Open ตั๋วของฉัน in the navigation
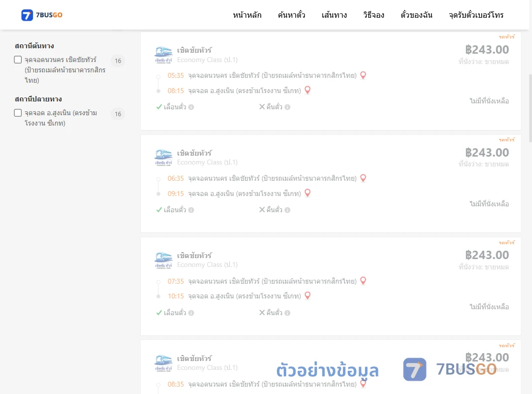The image size is (532, 394). [416, 15]
